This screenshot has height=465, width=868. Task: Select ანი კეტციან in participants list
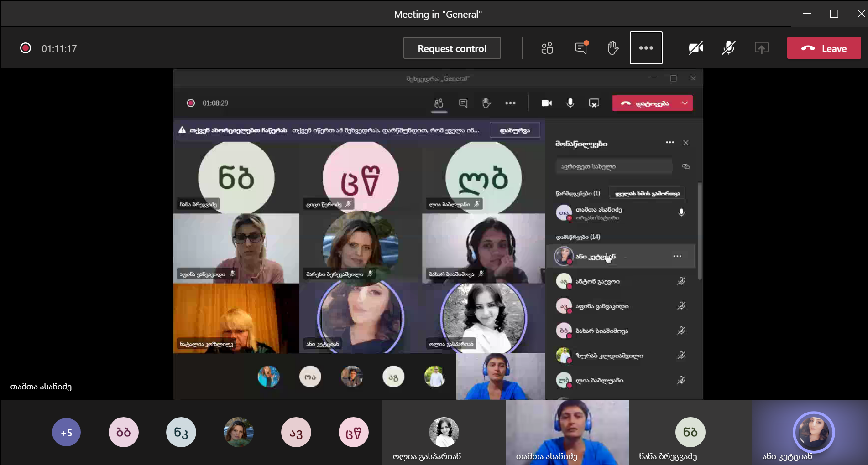pyautogui.click(x=621, y=256)
